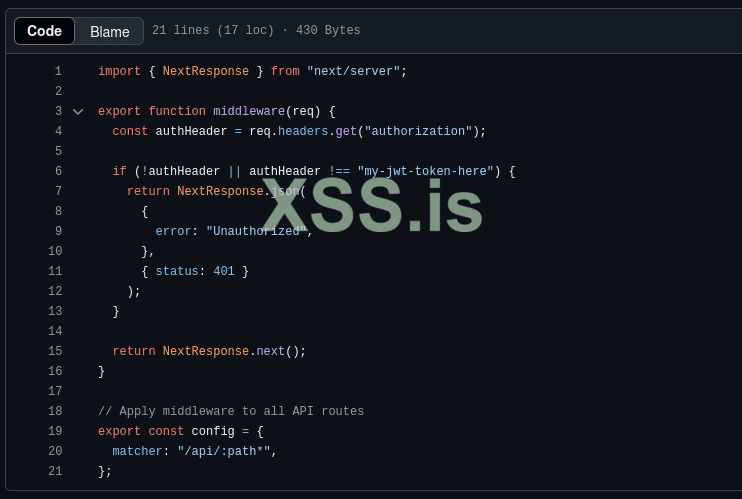The width and height of the screenshot is (742, 499).
Task: Click the error key on line 9
Action: [x=173, y=231]
